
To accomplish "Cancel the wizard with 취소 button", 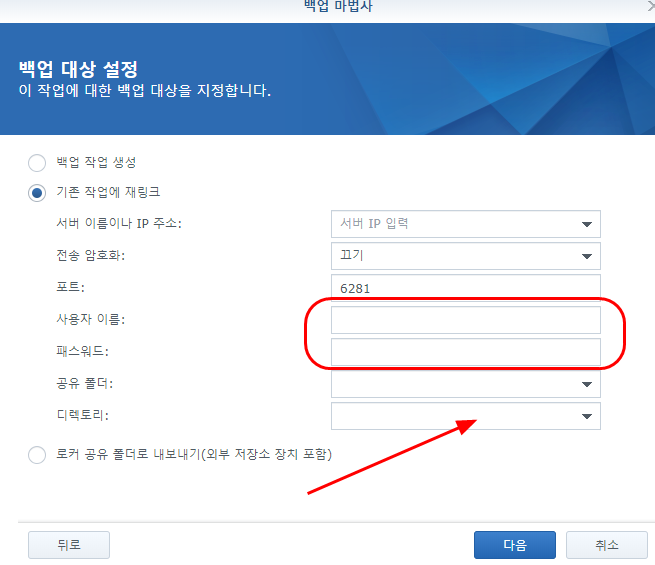I will point(607,545).
